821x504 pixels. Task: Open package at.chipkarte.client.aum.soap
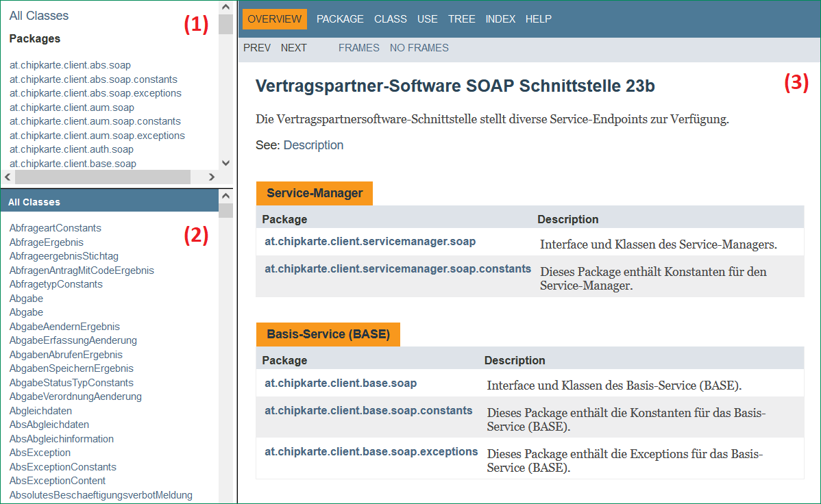click(x=72, y=108)
